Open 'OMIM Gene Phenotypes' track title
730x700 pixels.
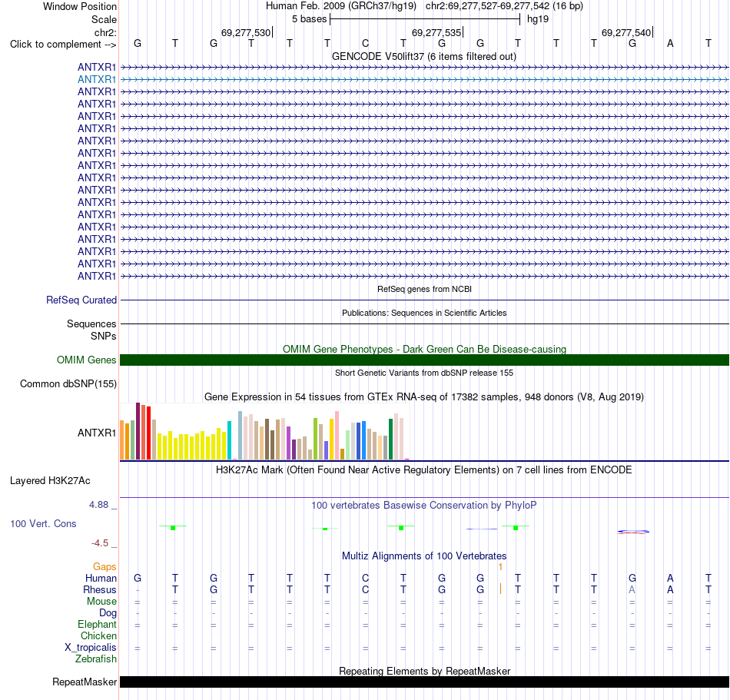click(424, 349)
